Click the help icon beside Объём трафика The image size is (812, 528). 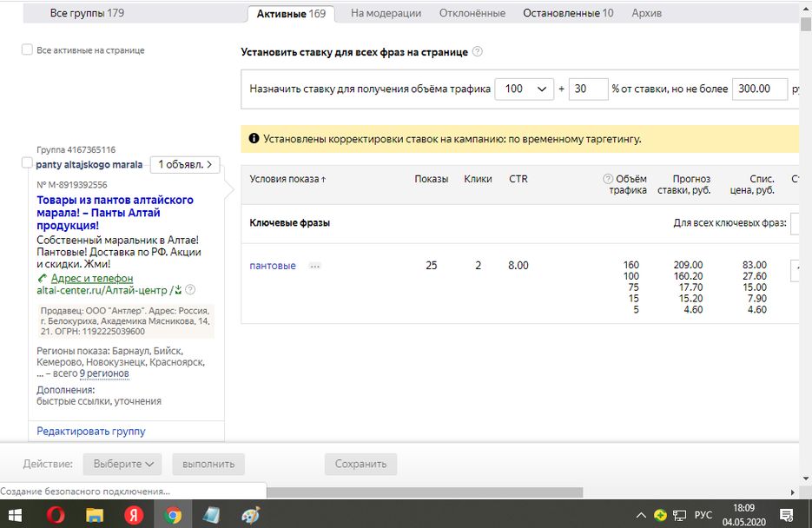[608, 179]
